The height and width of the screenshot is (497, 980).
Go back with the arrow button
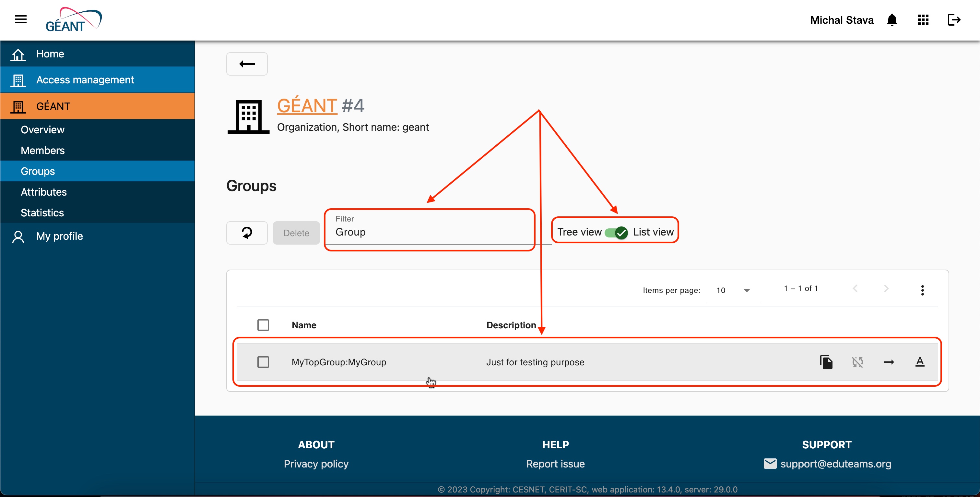(x=247, y=64)
